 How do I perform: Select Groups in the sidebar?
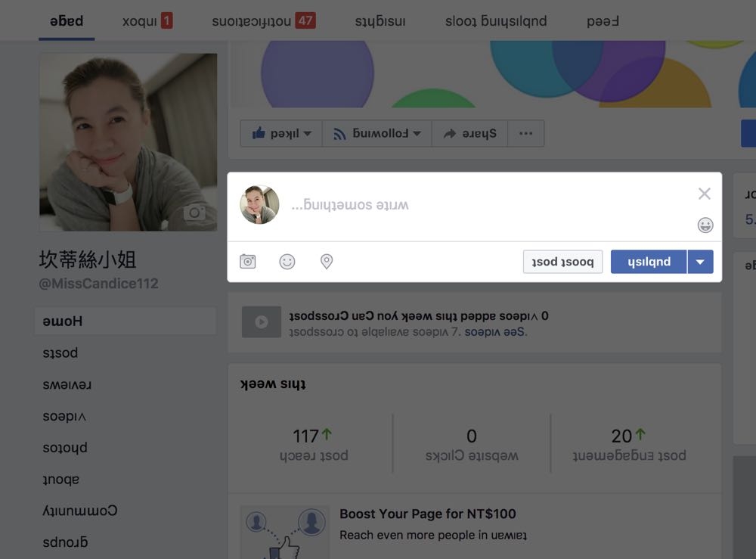65,542
